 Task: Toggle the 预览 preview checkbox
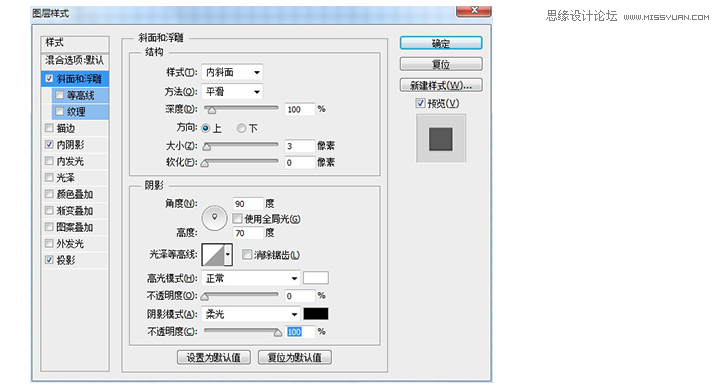coord(420,103)
